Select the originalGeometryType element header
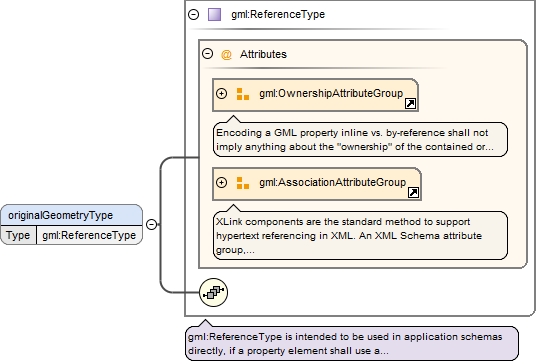Image resolution: width=537 pixels, height=364 pixels. point(72,215)
